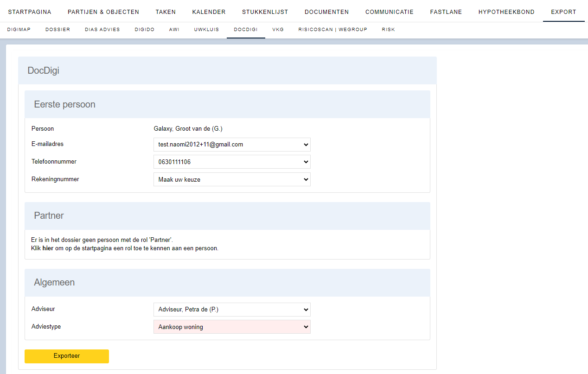
Task: Click the 'Algemeen' section header
Action: pos(227,283)
